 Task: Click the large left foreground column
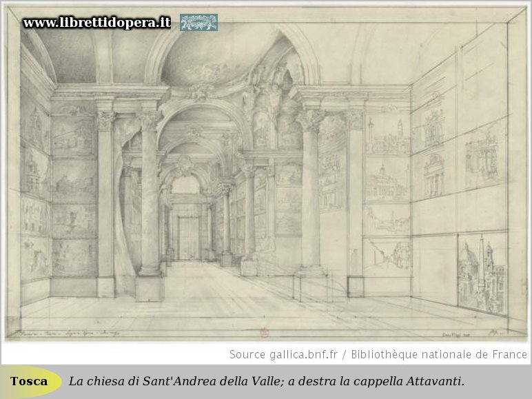coord(150,200)
